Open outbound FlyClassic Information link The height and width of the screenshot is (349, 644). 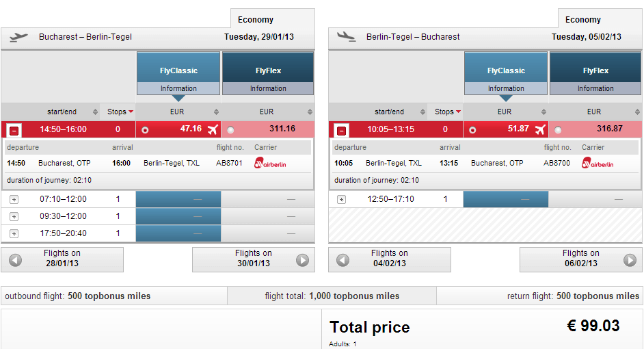coord(178,88)
